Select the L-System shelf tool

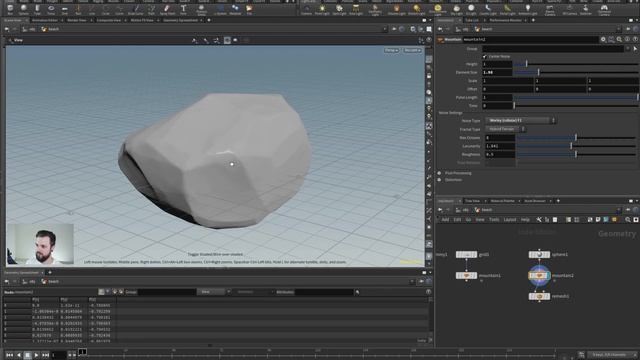click(220, 9)
